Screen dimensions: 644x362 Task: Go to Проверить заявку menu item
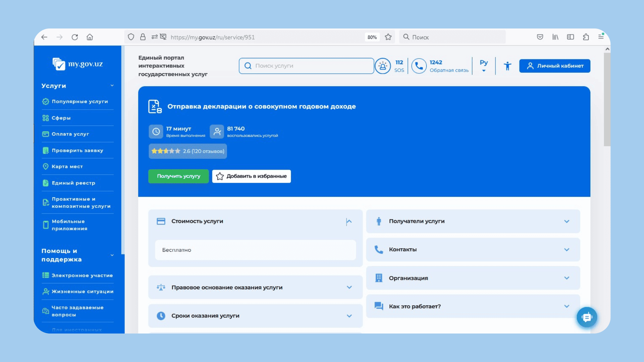click(x=77, y=150)
